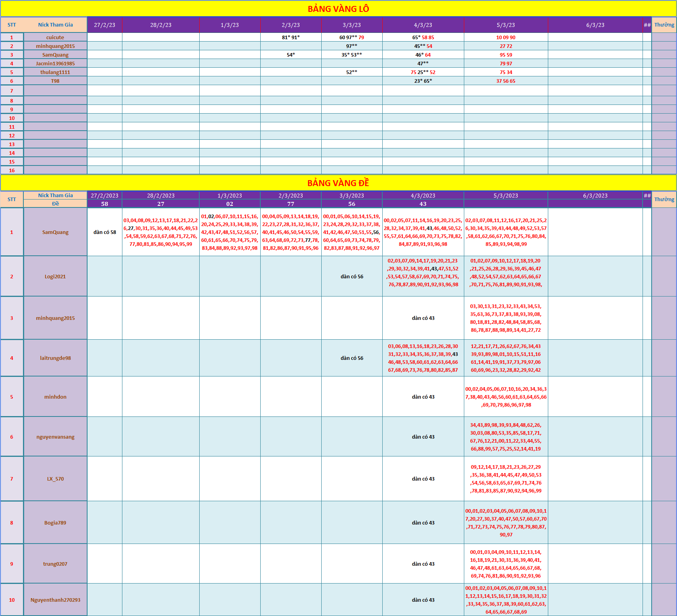Screen dimensions: 677x616
Task: Click the BẢNG VÀNG ĐỀ title banner
Action: click(338, 183)
